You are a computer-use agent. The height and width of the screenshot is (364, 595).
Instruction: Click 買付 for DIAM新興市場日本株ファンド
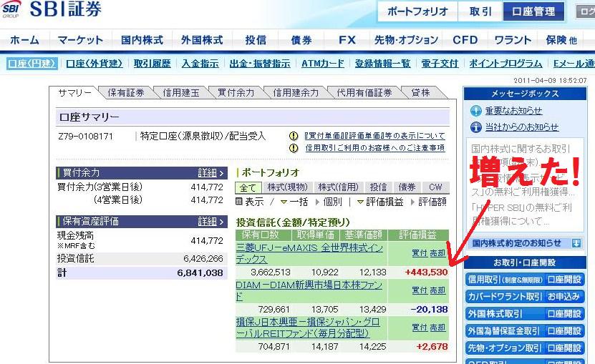420,290
